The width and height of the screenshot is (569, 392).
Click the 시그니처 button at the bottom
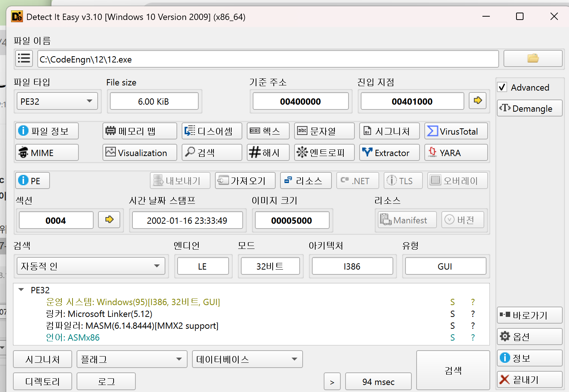43,359
